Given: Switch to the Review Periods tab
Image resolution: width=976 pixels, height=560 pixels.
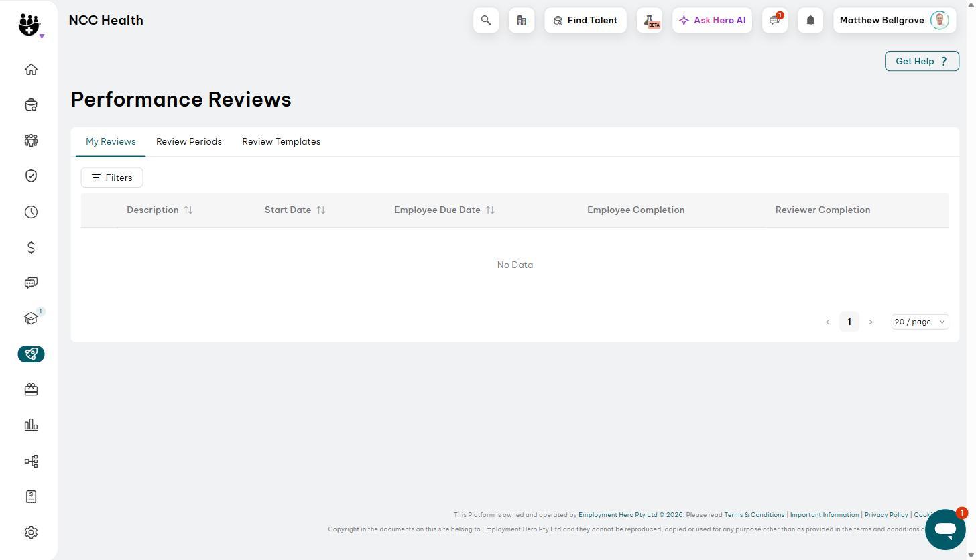Looking at the screenshot, I should click(x=189, y=142).
